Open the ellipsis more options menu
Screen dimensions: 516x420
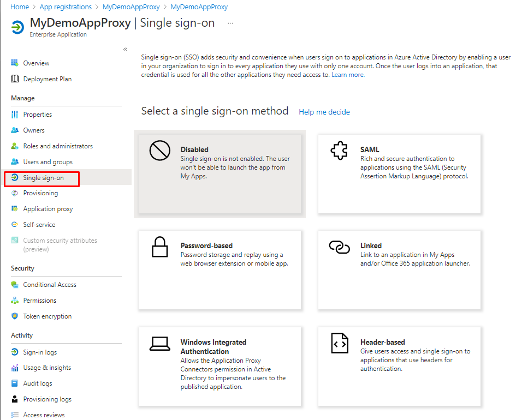(230, 23)
